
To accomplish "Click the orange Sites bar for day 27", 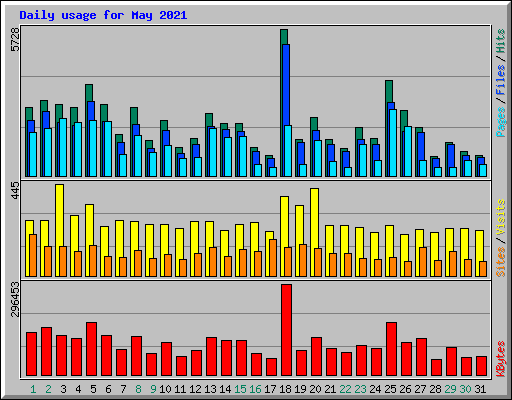I will [423, 262].
